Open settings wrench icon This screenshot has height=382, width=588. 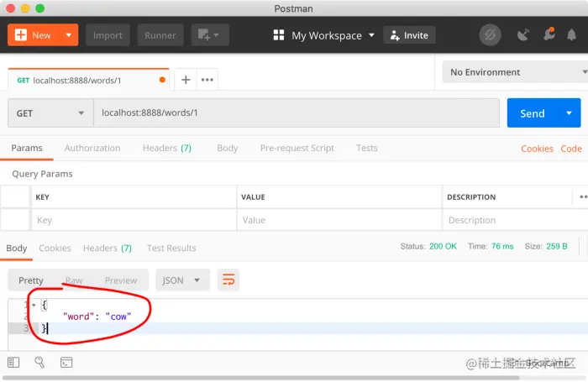pos(549,34)
